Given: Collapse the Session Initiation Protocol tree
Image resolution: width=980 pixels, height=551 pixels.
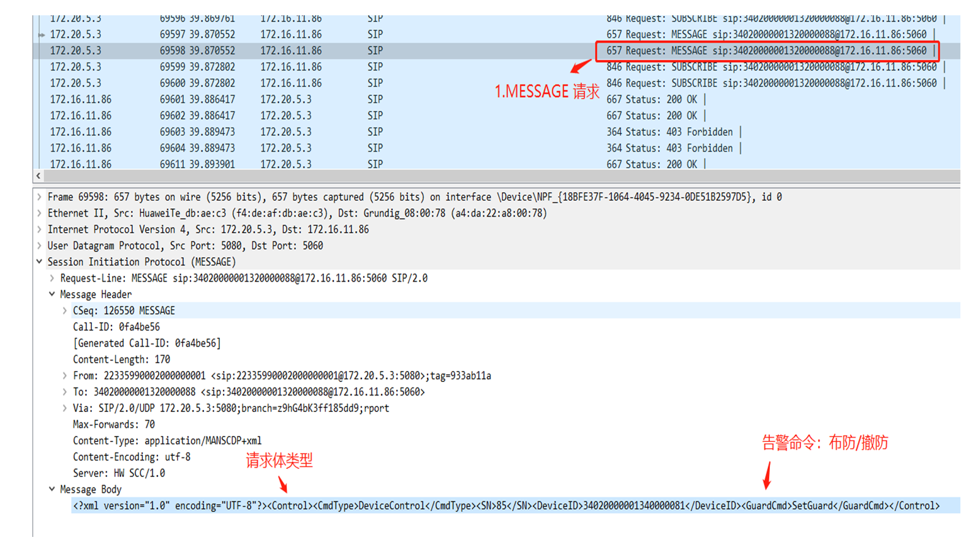Looking at the screenshot, I should 39,261.
